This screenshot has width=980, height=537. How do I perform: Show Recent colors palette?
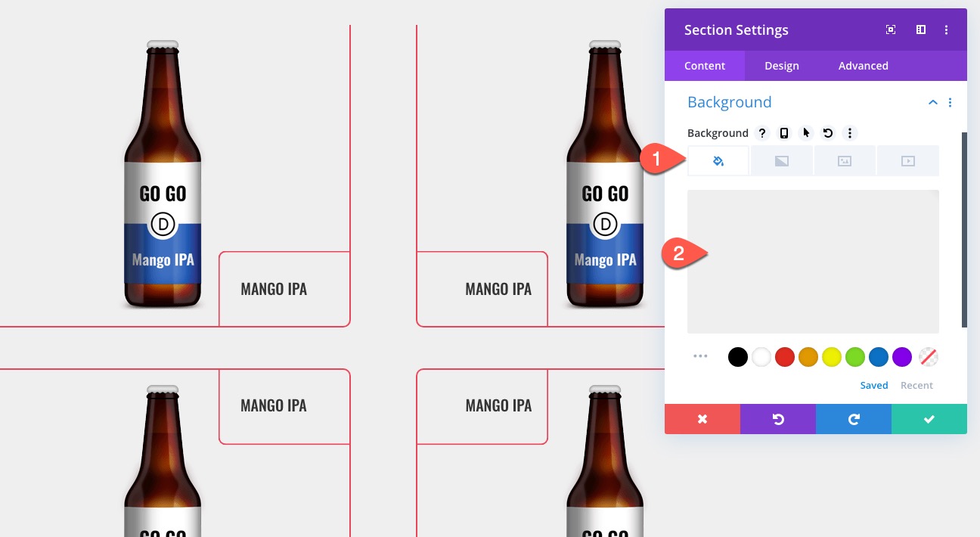pyautogui.click(x=916, y=385)
